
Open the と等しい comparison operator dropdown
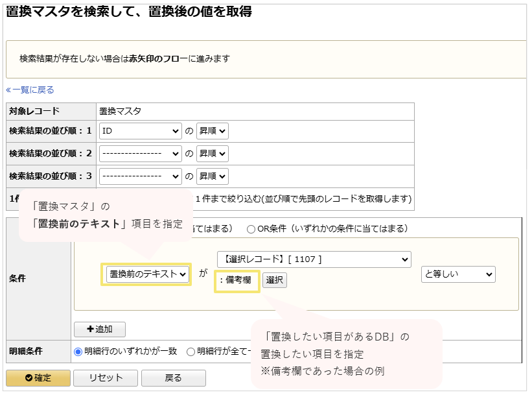pyautogui.click(x=458, y=275)
